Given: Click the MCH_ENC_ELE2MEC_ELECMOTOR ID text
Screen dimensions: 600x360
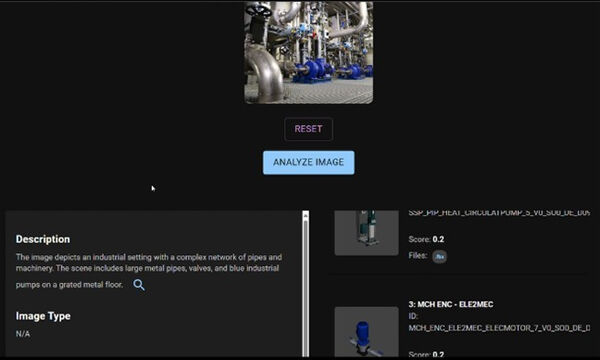Looking at the screenshot, I should point(499,328).
